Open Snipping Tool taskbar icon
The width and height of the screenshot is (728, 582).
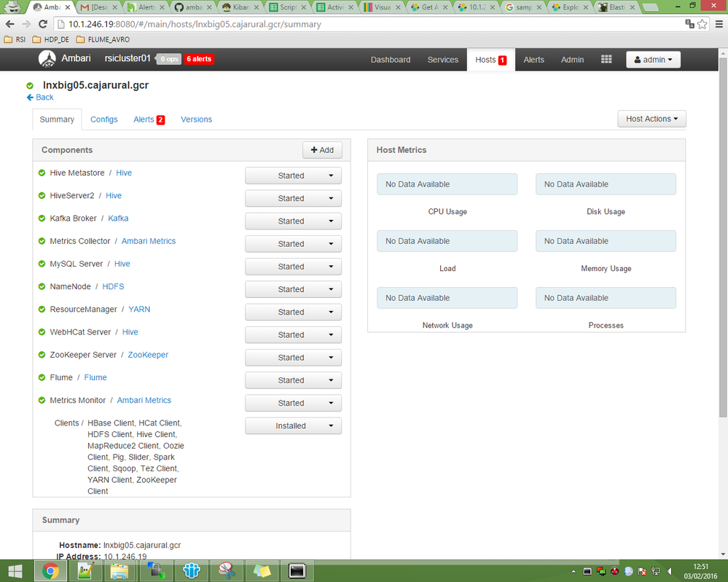pos(226,571)
